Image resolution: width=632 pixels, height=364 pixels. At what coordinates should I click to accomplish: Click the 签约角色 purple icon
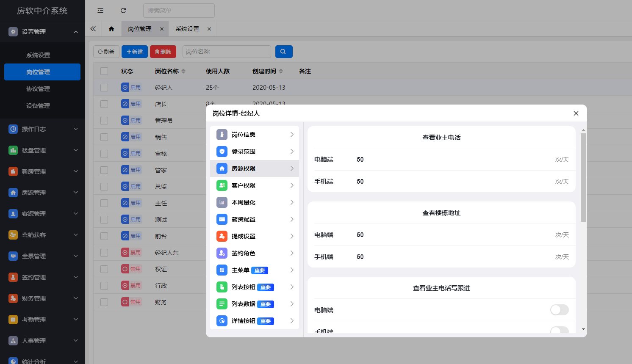[x=222, y=253]
